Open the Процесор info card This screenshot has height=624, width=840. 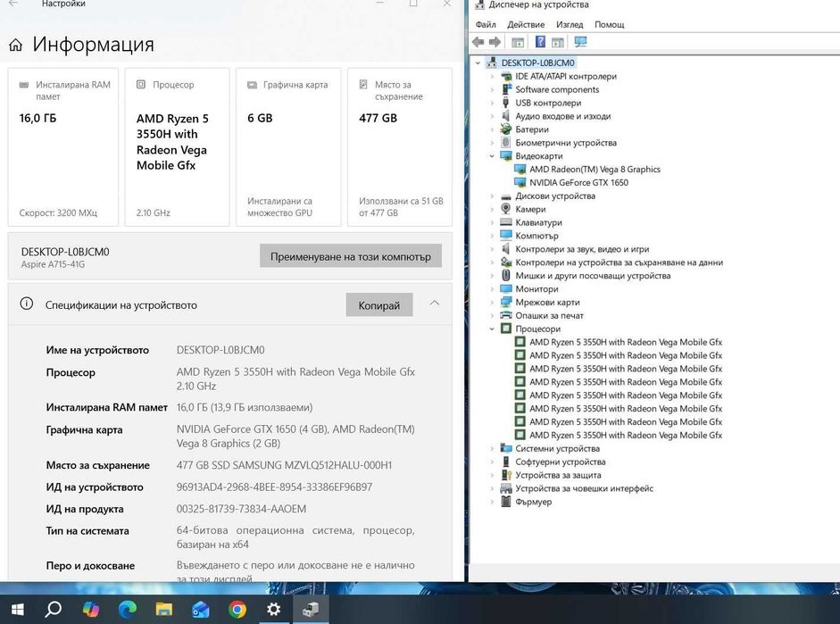pyautogui.click(x=177, y=147)
